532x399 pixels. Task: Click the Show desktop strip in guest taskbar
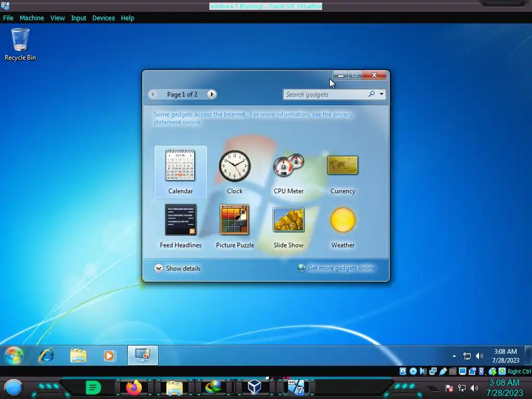click(x=528, y=355)
